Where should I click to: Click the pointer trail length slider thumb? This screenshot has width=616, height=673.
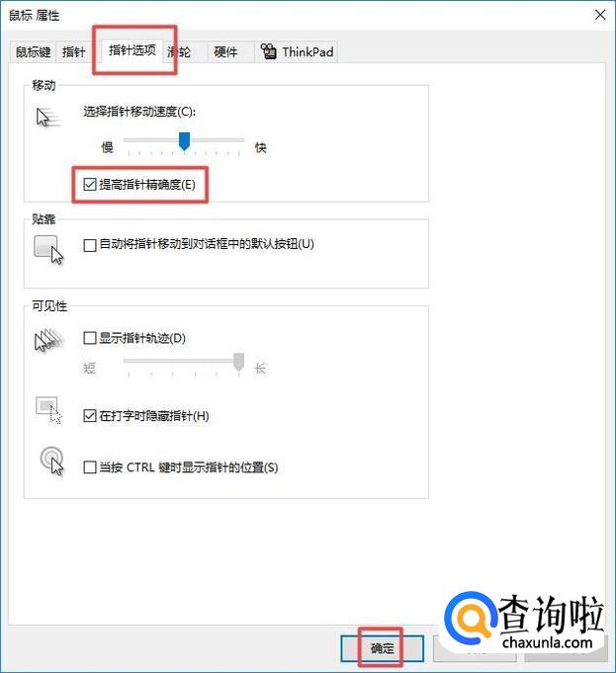(x=239, y=362)
